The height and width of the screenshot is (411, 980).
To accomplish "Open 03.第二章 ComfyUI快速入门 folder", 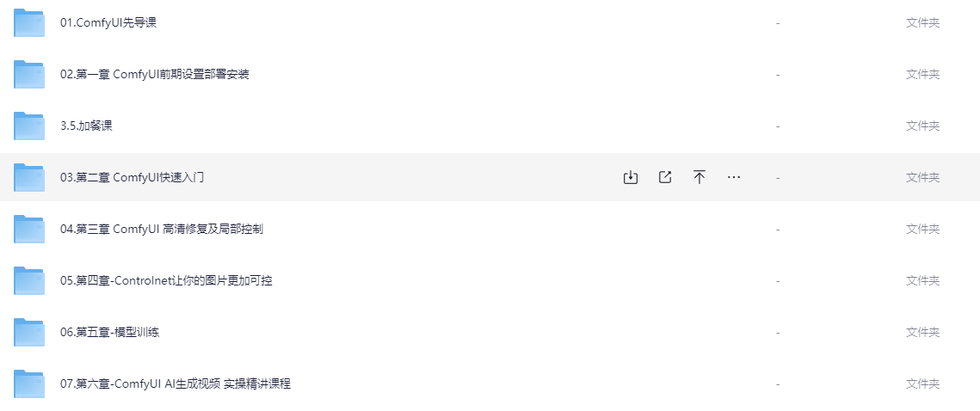I will coord(132,177).
